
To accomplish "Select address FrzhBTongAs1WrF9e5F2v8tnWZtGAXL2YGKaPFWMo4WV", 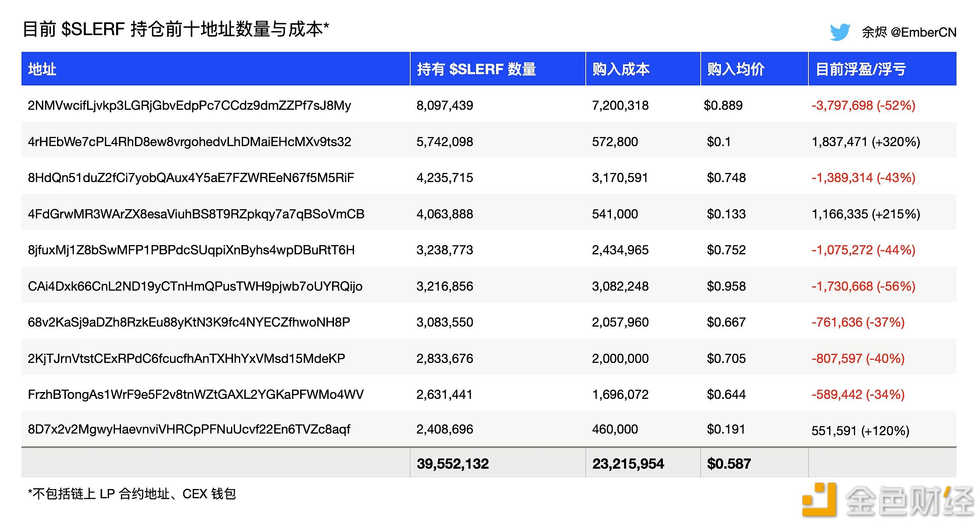I will (196, 394).
